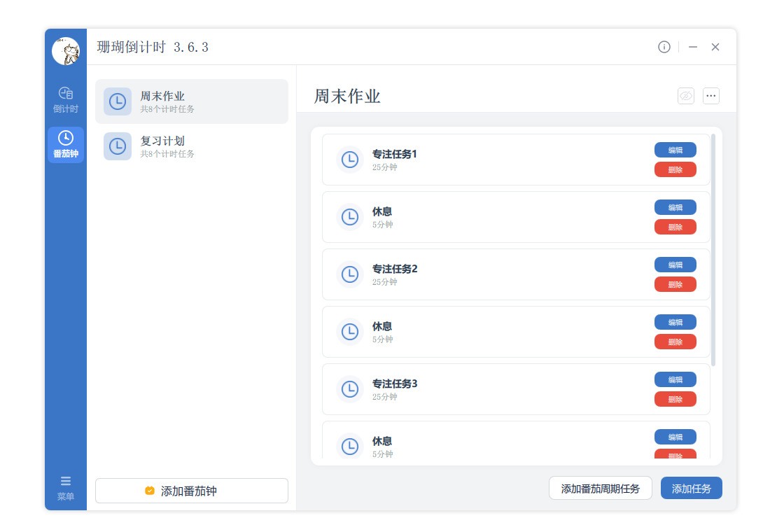Screen dimensions: 784x532
Task: Edit the 专注任务3 task
Action: coord(675,379)
